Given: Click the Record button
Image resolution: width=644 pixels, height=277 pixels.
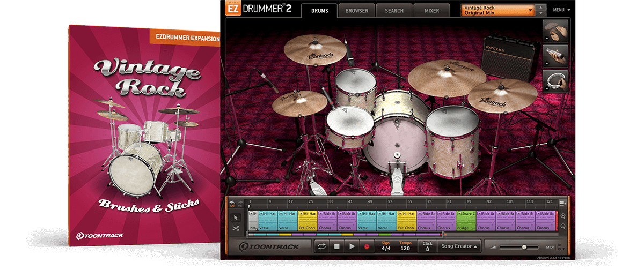Looking at the screenshot, I should 367,246.
